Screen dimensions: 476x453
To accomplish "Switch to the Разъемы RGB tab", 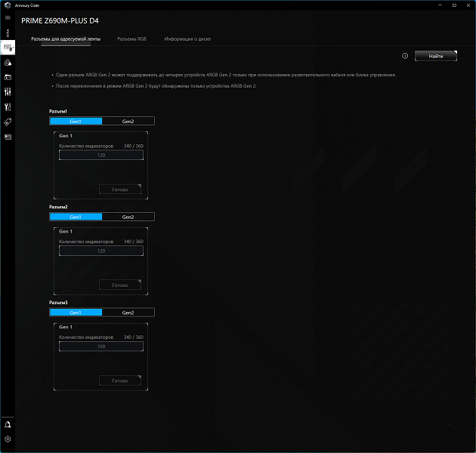I will point(131,39).
